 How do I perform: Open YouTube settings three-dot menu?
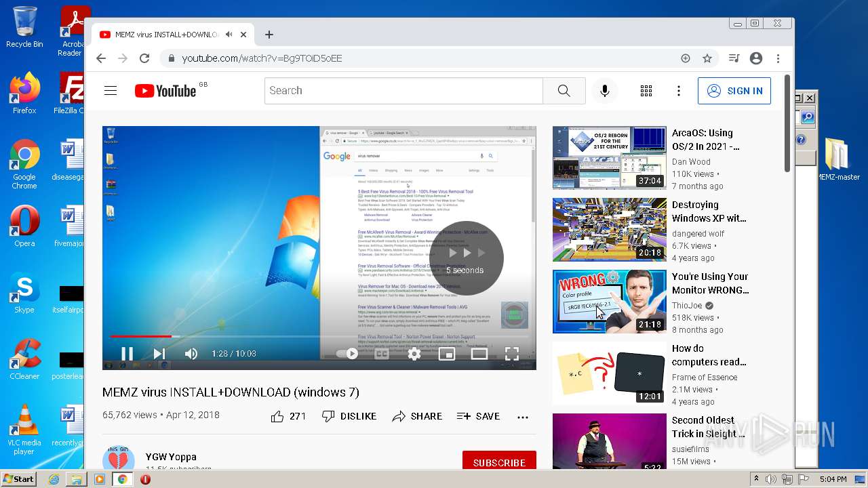[x=679, y=91]
